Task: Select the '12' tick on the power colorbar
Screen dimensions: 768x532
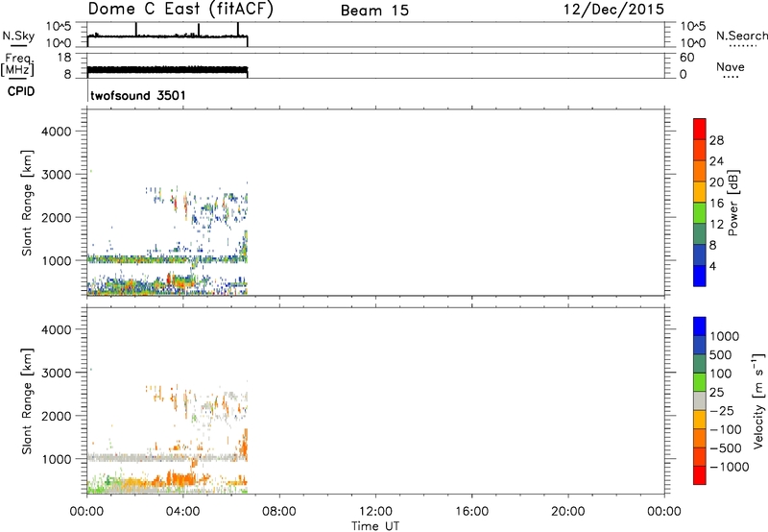Action: point(716,225)
